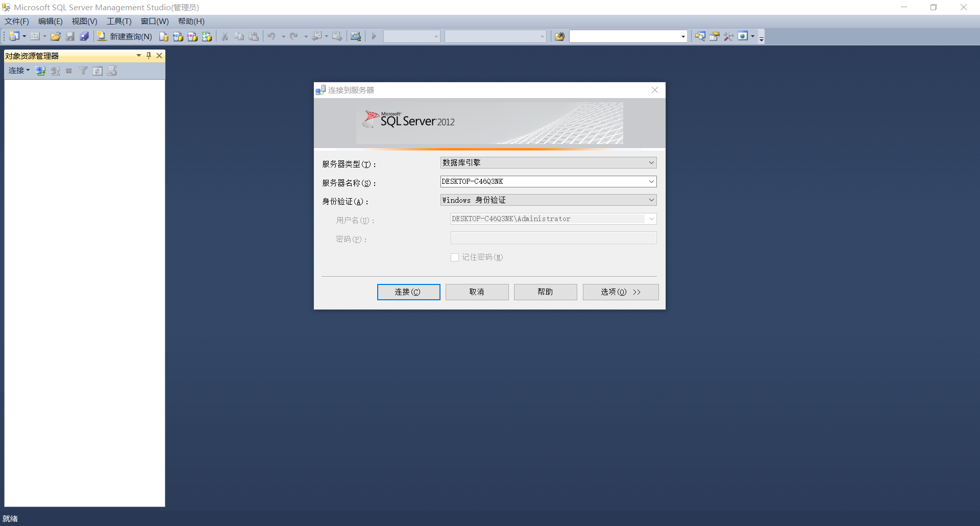Click the Save All icon

pyautogui.click(x=84, y=36)
